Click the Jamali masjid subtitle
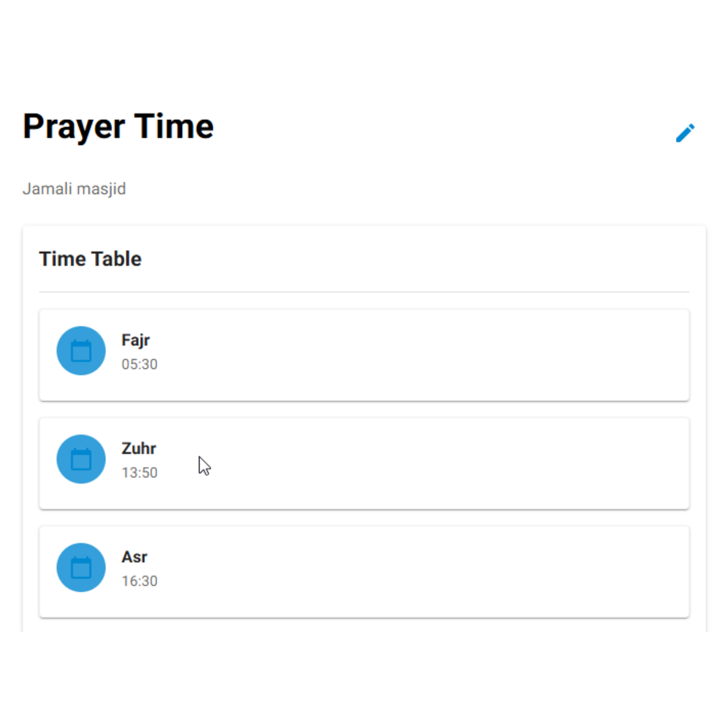The image size is (728, 728). click(x=74, y=189)
